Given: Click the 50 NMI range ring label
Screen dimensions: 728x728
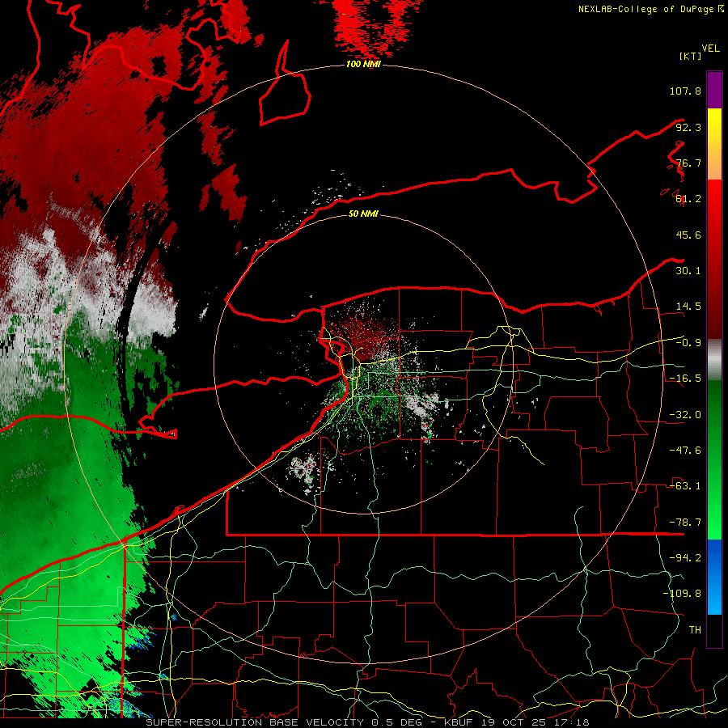Looking at the screenshot, I should (363, 214).
